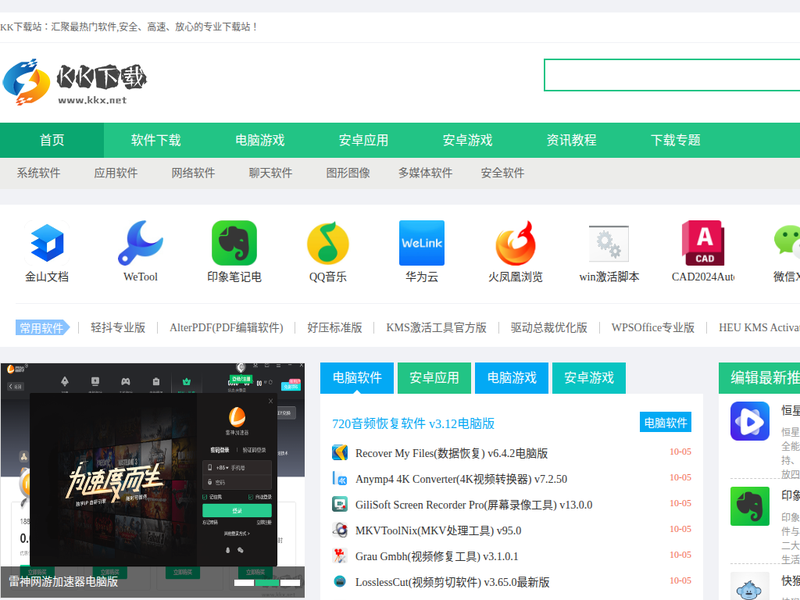Open 软件下载 in the green navigation bar

(156, 140)
